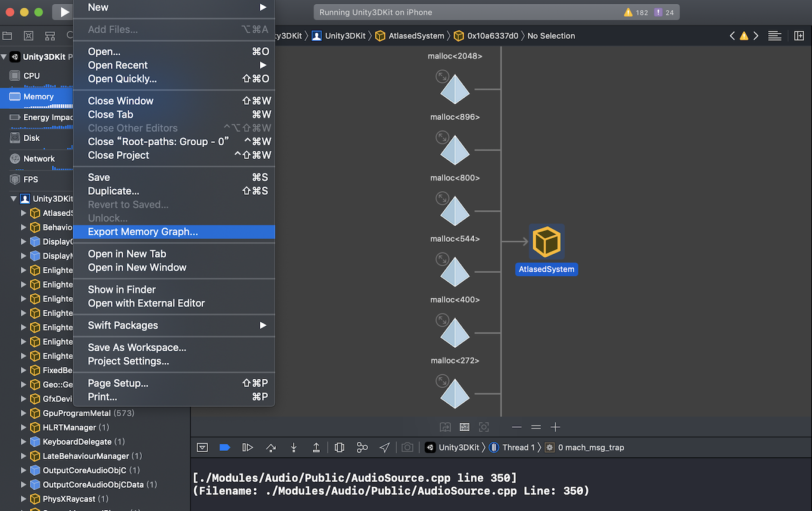812x511 pixels.
Task: Expand GpuProgramMetal (573) tree row
Action: (24, 413)
